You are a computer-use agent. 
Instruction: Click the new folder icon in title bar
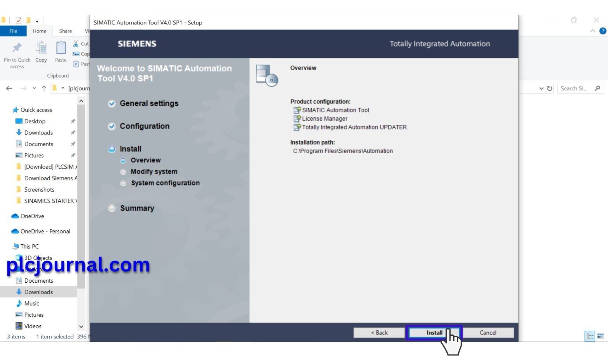point(28,20)
